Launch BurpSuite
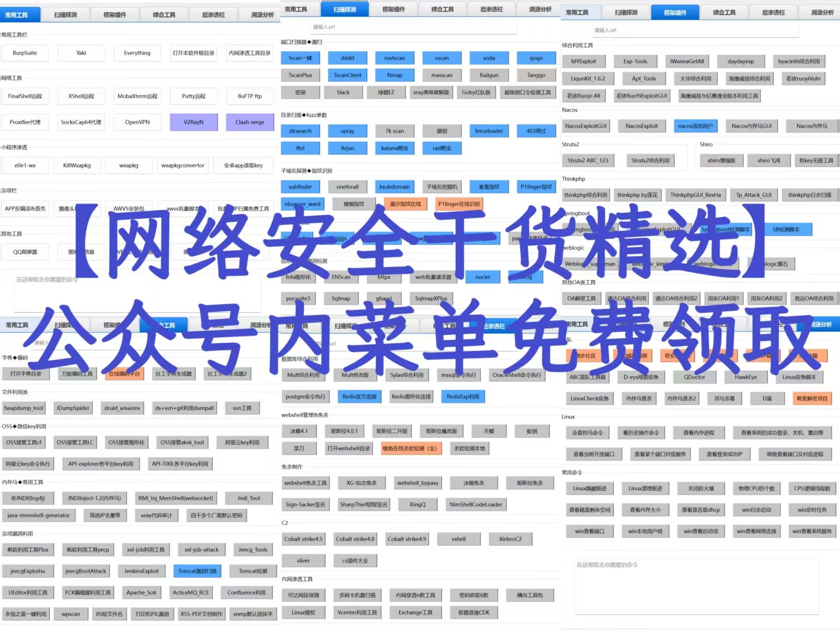This screenshot has height=630, width=840. pos(25,53)
